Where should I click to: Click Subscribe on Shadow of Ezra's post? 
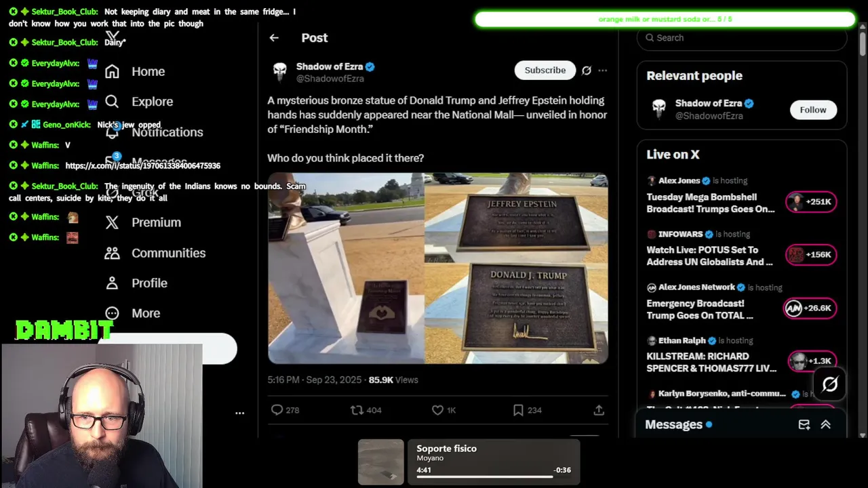(x=545, y=70)
